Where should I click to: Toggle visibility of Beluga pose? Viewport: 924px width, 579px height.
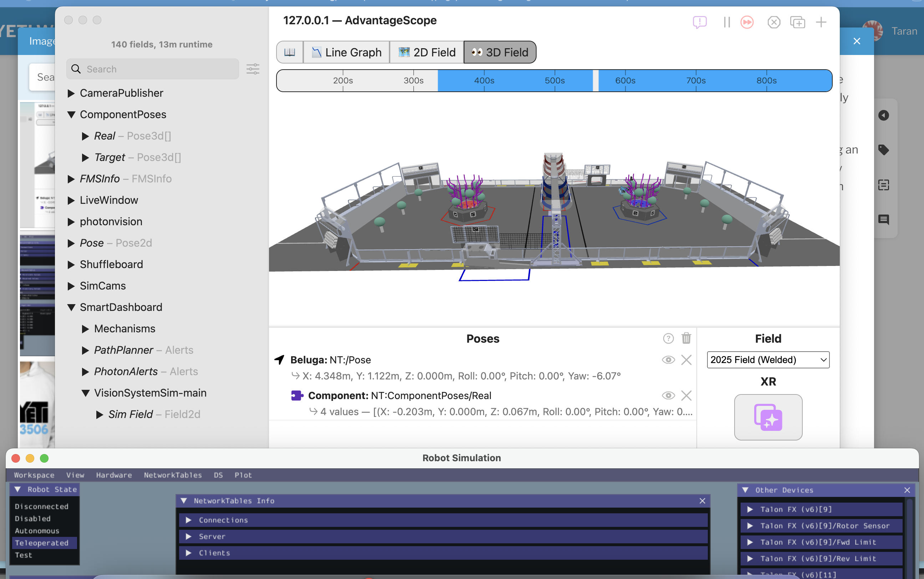(668, 360)
